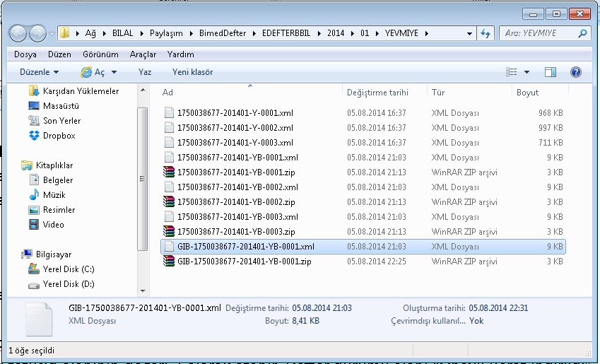Click navigation pane scroll down arrow

click(x=143, y=291)
